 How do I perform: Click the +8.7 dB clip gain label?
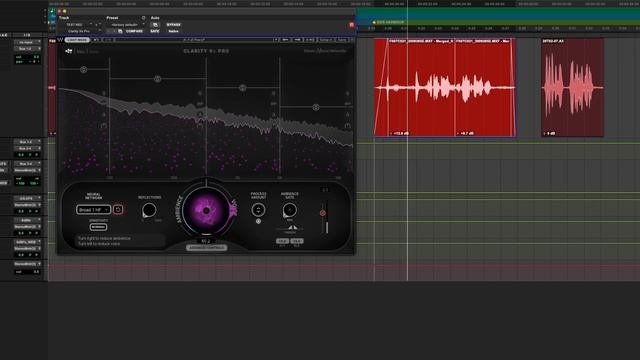coord(465,133)
